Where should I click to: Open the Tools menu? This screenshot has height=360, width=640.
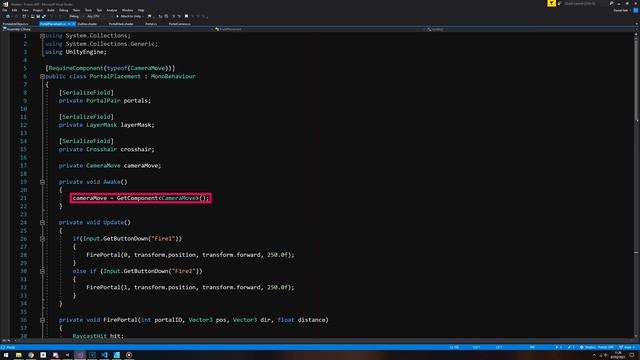(88, 10)
